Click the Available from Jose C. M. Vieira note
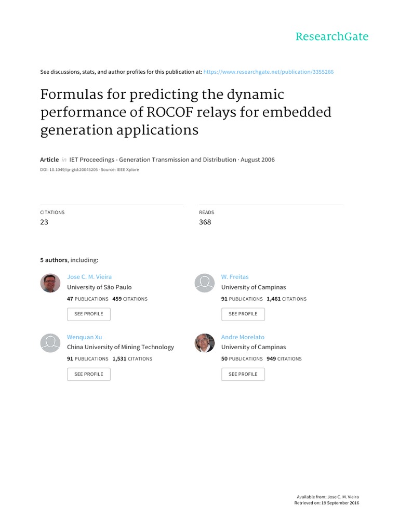This screenshot has height=532, width=399. [328, 497]
